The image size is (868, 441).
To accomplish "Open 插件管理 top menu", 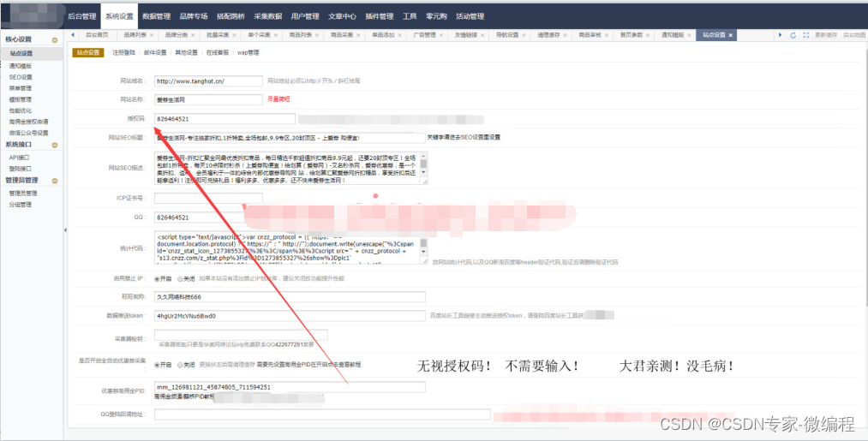I will click(380, 16).
